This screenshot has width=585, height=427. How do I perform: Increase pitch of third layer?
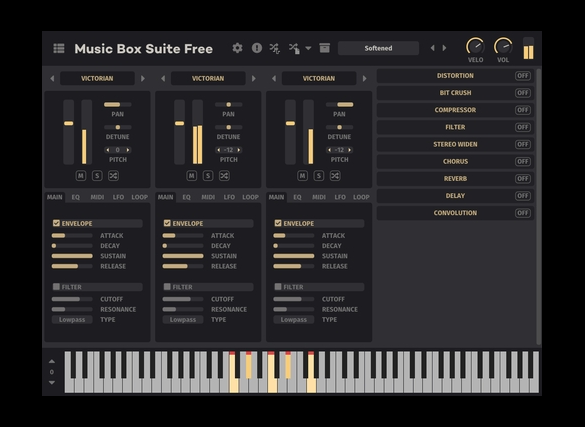tap(350, 150)
